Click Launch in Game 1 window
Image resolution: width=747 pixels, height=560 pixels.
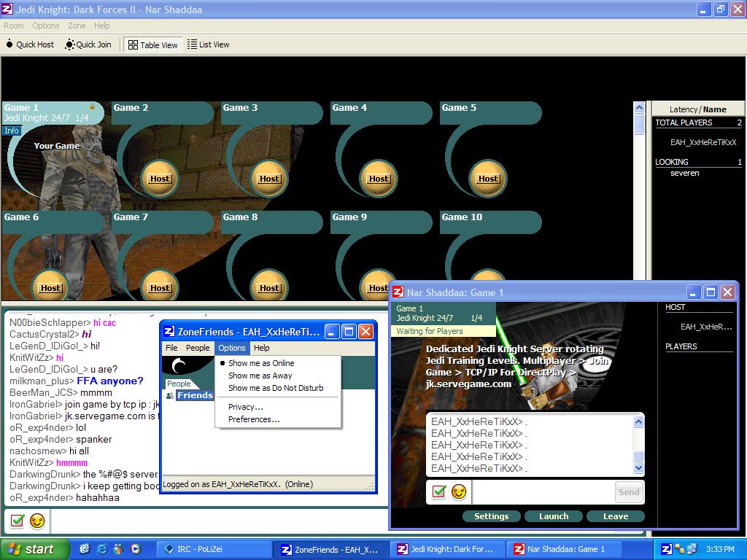click(554, 516)
